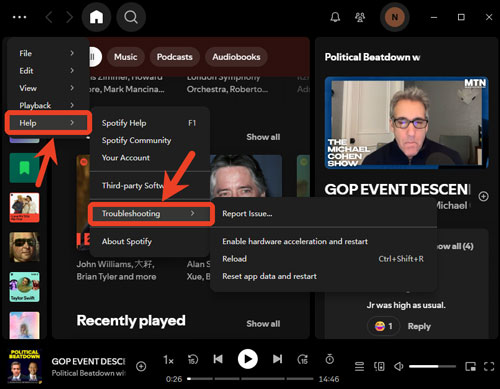Viewport: 500px width, 389px height.
Task: Open GOP EVENT DESCE title in player bar
Action: pyautogui.click(x=88, y=361)
